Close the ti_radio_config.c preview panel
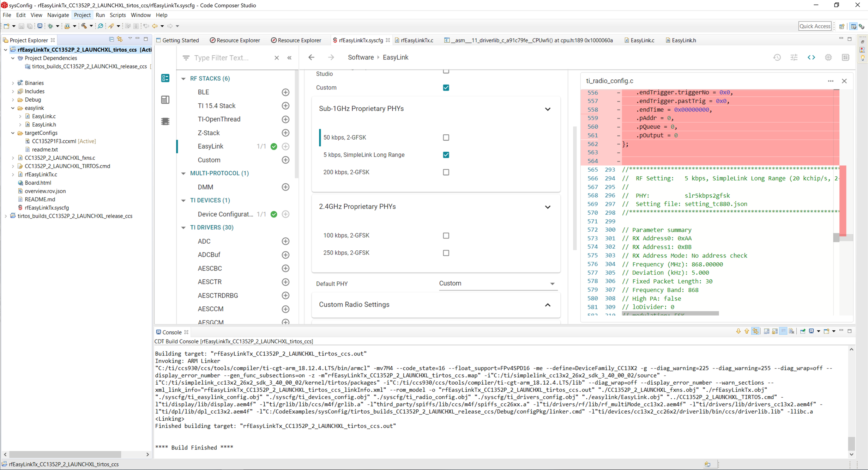This screenshot has width=868, height=470. click(844, 81)
